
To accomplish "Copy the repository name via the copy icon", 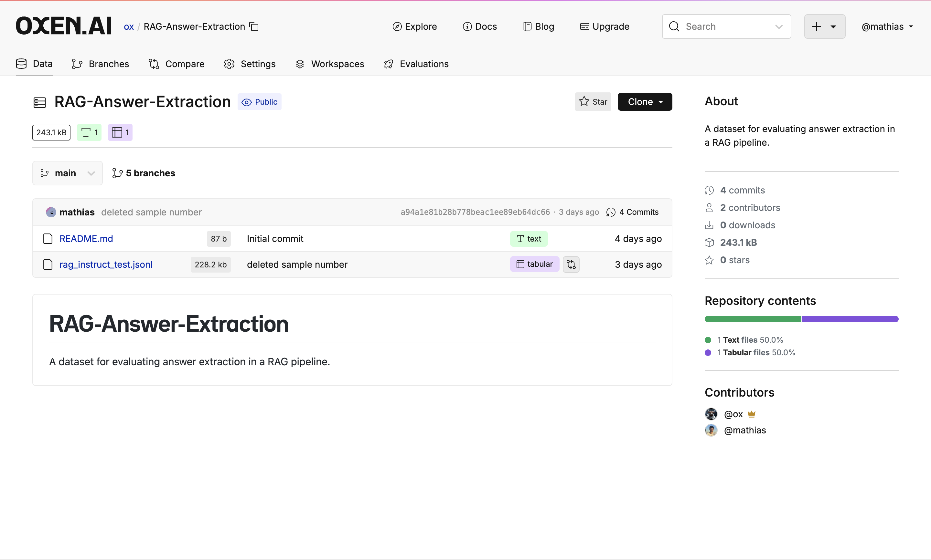I will pos(254,26).
